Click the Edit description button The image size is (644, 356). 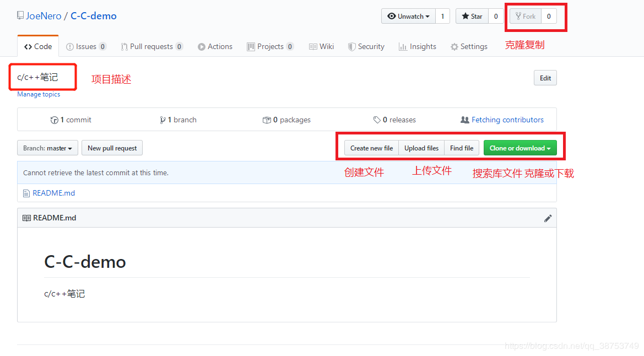click(x=545, y=78)
